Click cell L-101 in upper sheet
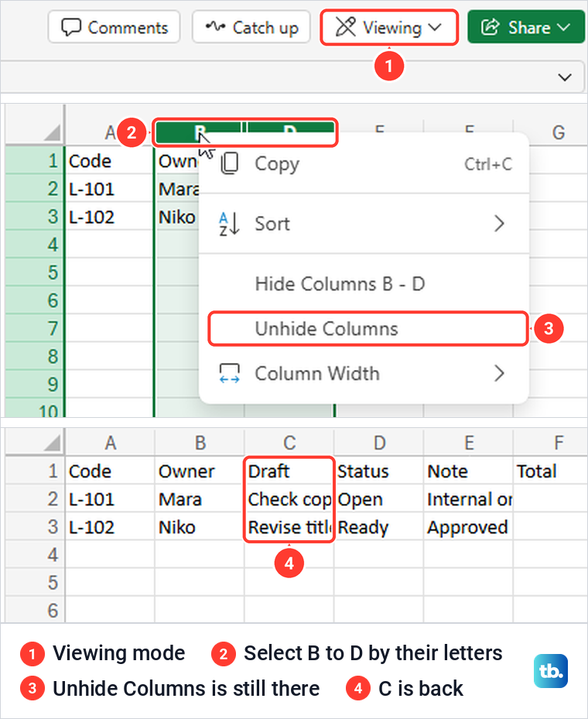Image resolution: width=588 pixels, height=719 pixels. tap(110, 189)
